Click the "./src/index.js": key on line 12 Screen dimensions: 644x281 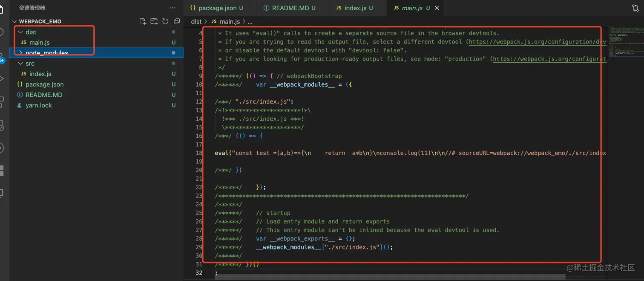click(x=264, y=101)
